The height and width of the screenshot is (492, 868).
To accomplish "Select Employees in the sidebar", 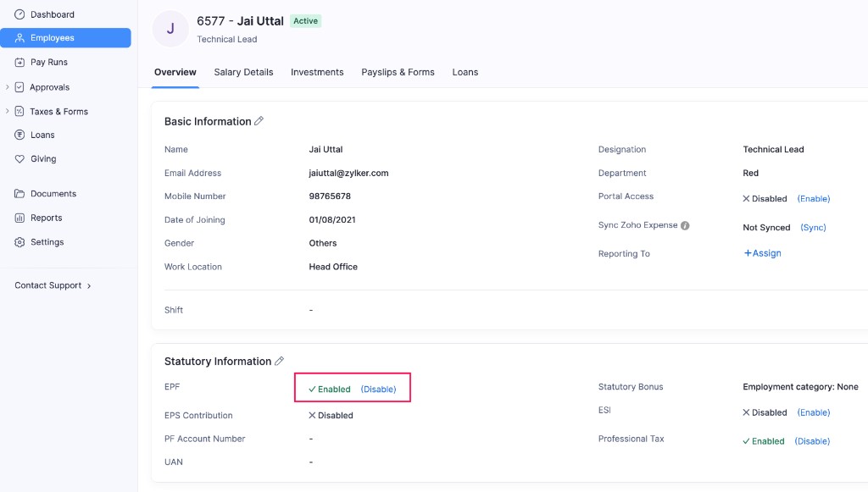I will point(65,37).
